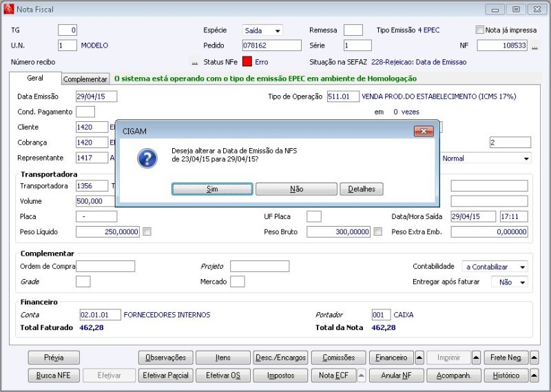Screen dimensions: 551x392
Task: Click the Mercado input field
Action: click(x=238, y=282)
